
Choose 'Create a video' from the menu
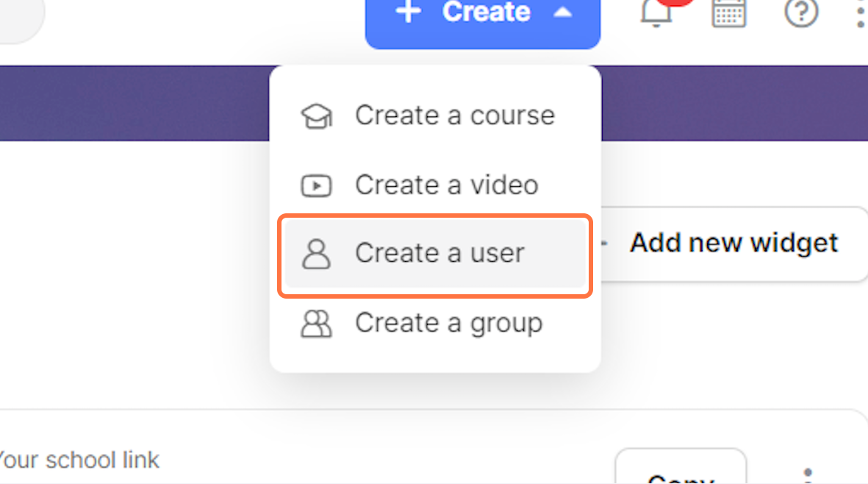(x=446, y=185)
